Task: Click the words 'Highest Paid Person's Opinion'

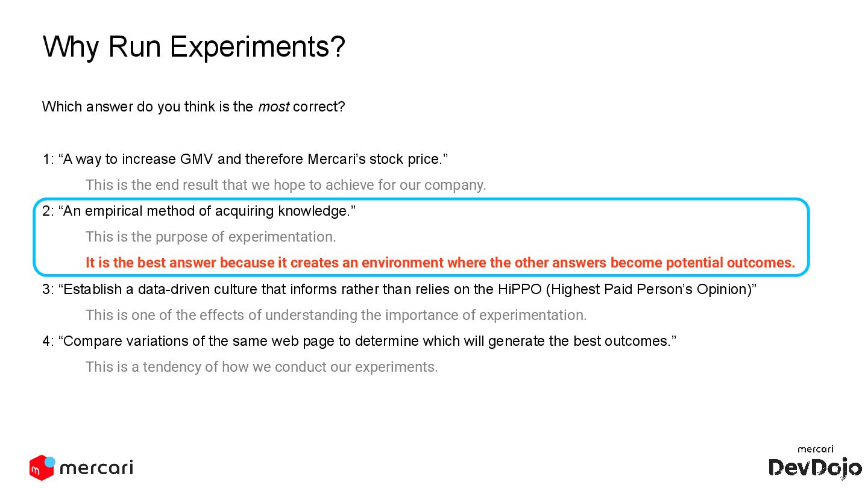Action: (649, 289)
